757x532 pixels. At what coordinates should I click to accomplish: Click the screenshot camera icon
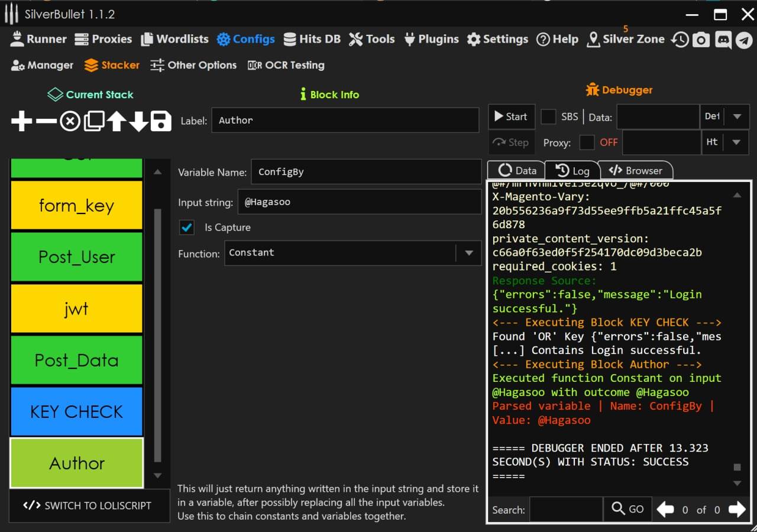701,40
